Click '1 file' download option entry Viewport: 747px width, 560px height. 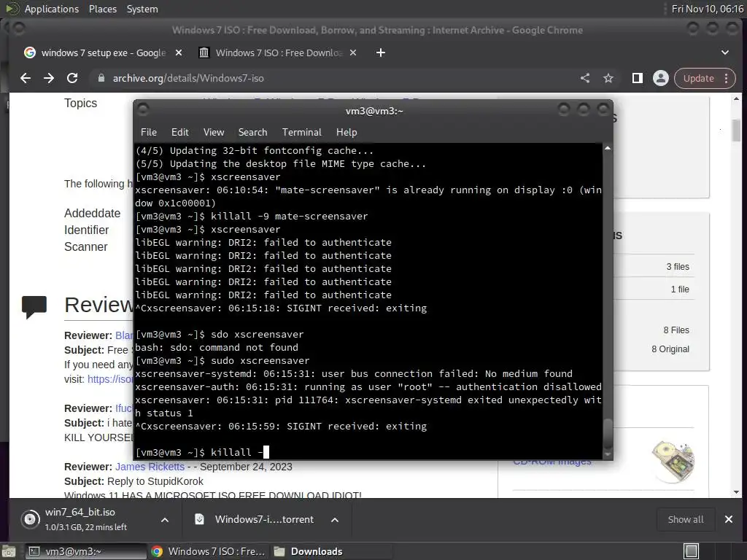(680, 289)
